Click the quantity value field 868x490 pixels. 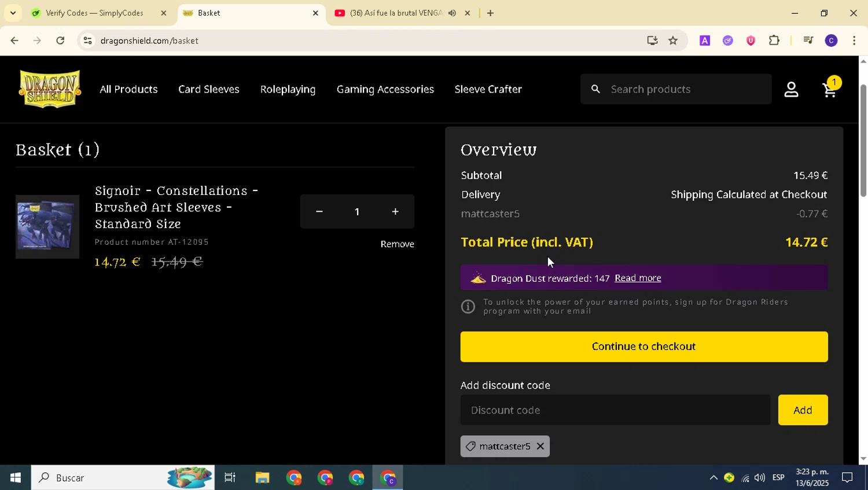coord(357,212)
